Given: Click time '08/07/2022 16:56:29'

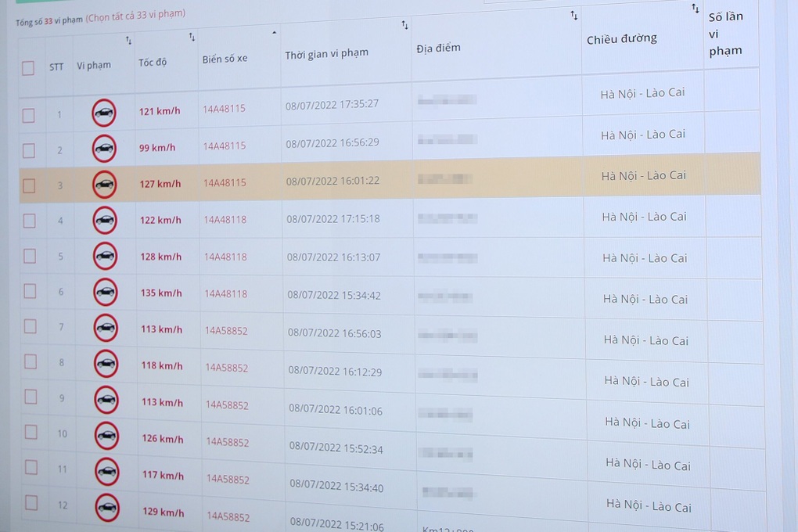Looking at the screenshot, I should point(332,143).
